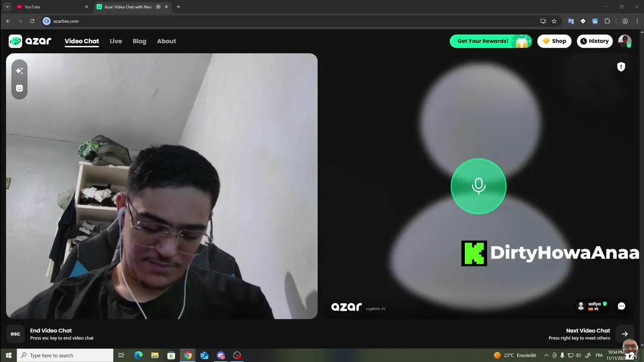Screen dimensions: 644x362
Task: Claim Get Your Rewards button
Action: click(x=491, y=41)
